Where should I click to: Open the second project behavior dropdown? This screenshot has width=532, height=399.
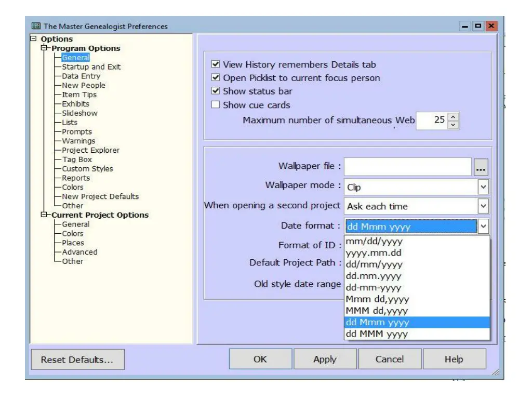[483, 206]
